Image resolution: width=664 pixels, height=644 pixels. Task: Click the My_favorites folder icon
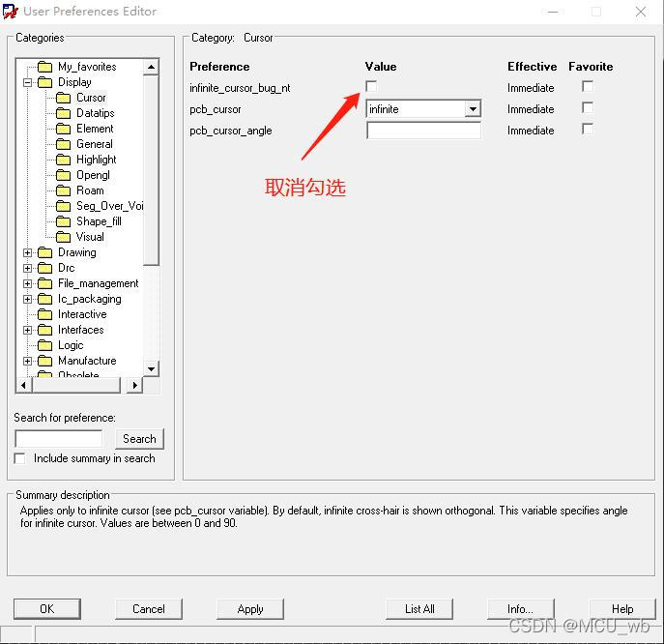(x=44, y=67)
